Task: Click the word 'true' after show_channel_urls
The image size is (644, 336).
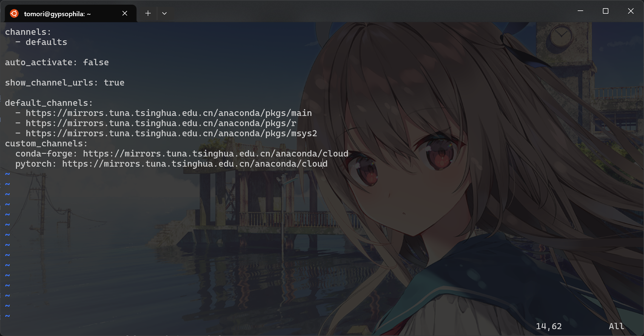Action: [x=114, y=83]
